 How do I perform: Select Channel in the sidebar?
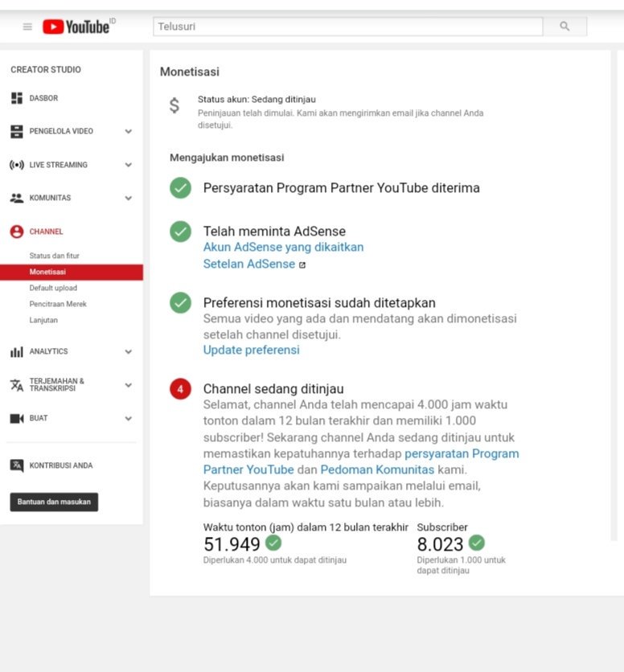(46, 232)
